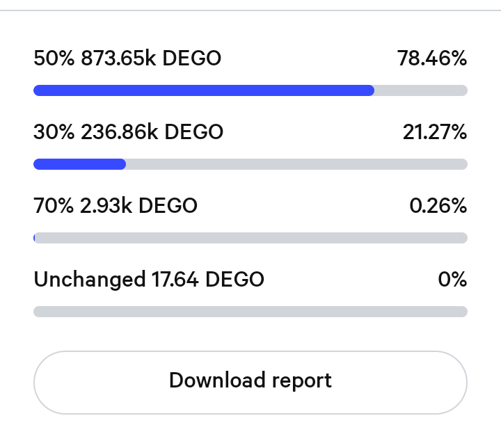Click the Download report button
This screenshot has width=501, height=448.
point(250,383)
